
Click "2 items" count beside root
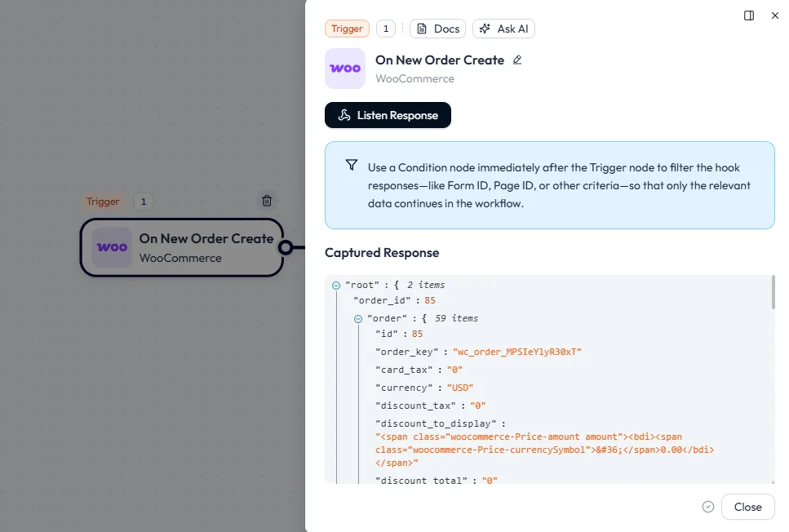[426, 285]
